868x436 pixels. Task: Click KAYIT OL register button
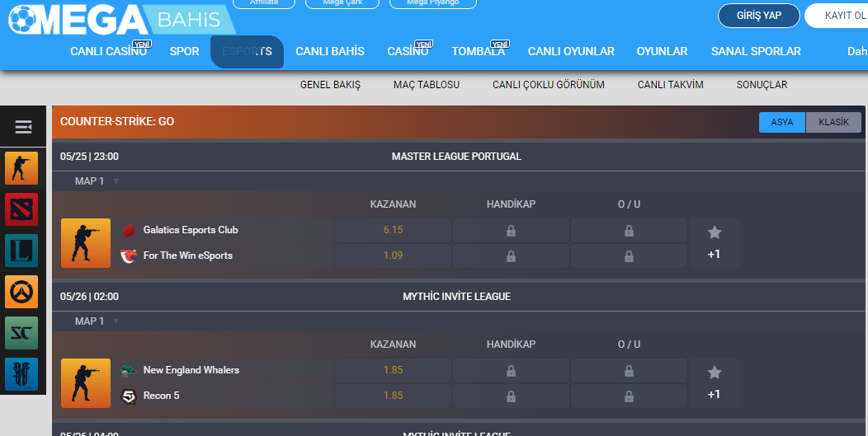pos(837,16)
